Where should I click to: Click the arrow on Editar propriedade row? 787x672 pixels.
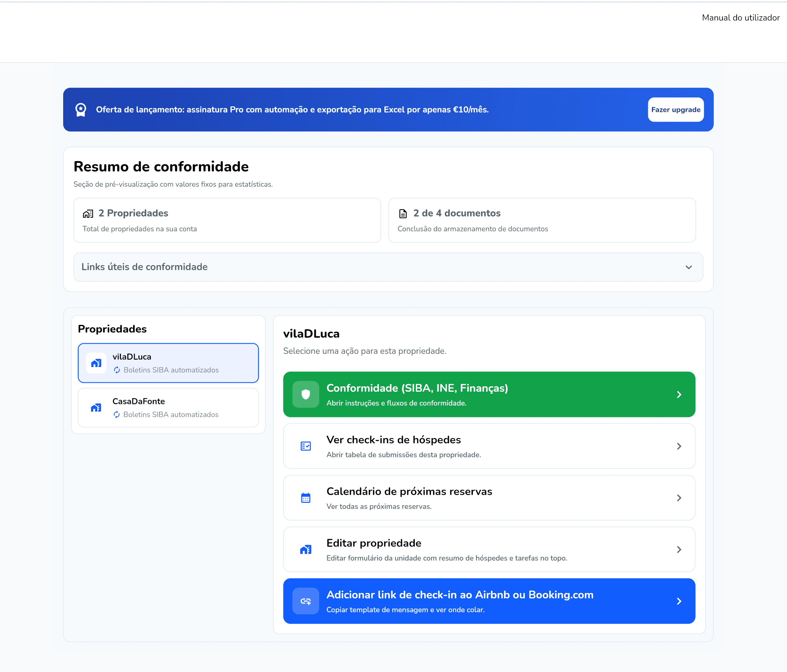[x=679, y=549]
